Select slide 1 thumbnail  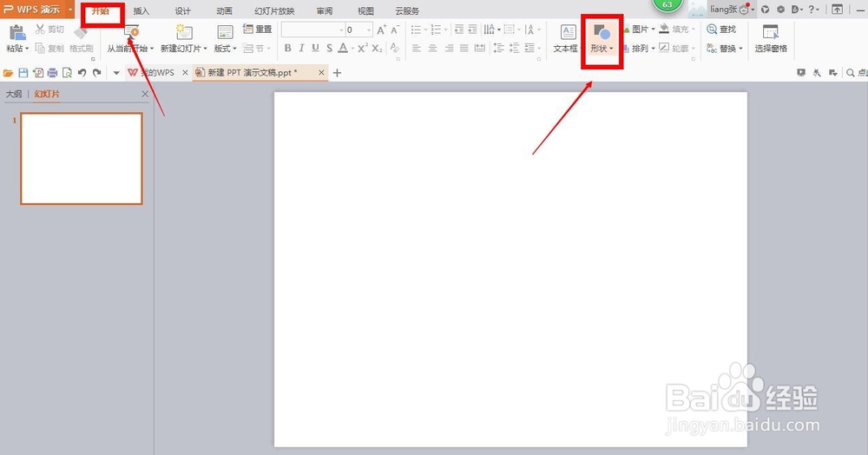(82, 158)
